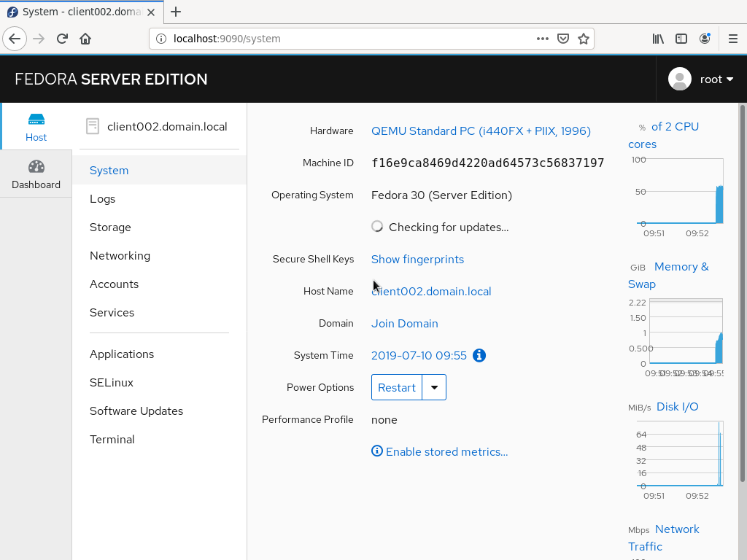The height and width of the screenshot is (560, 747).
Task: Go to the browser home page
Action: pyautogui.click(x=85, y=39)
